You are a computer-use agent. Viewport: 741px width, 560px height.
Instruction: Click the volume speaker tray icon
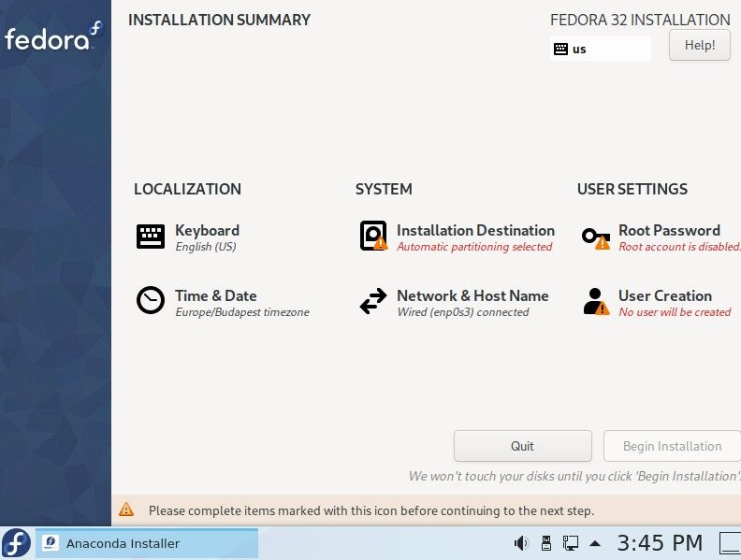pyautogui.click(x=521, y=543)
